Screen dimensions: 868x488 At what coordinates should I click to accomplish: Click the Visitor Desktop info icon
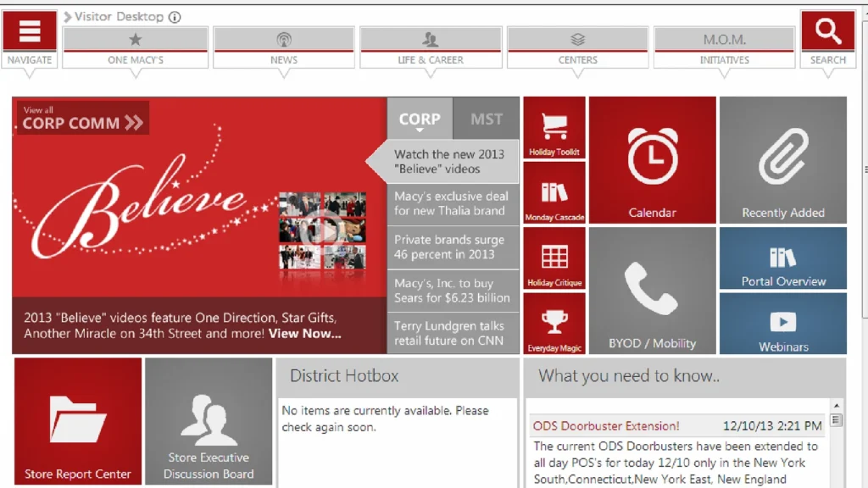coord(175,17)
